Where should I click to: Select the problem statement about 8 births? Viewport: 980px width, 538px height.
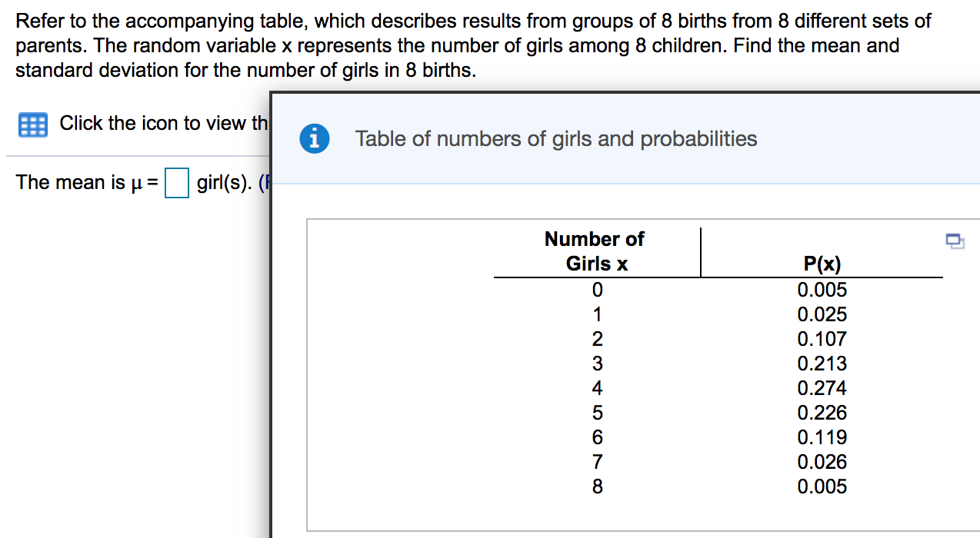pyautogui.click(x=462, y=45)
